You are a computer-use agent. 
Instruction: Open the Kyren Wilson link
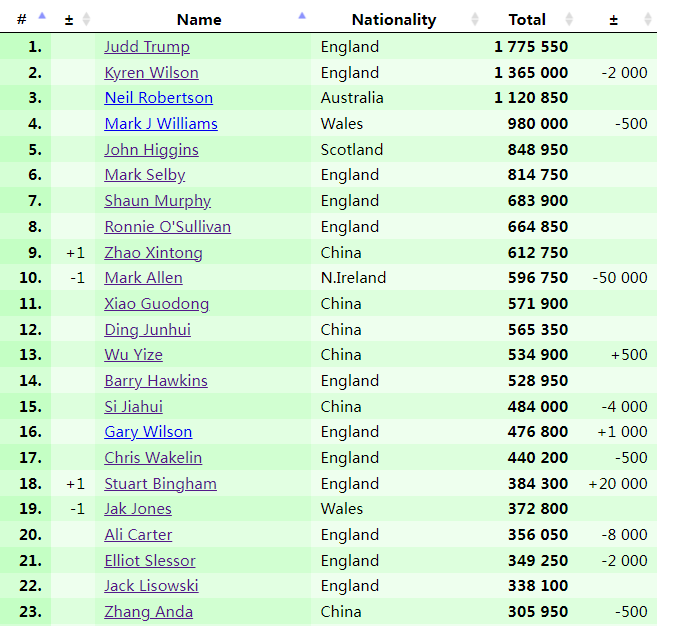point(151,73)
